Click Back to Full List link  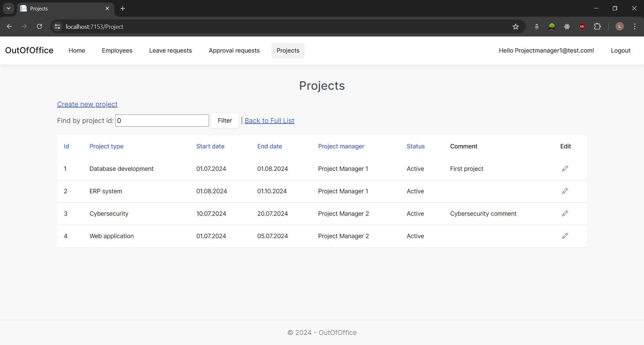pos(269,121)
